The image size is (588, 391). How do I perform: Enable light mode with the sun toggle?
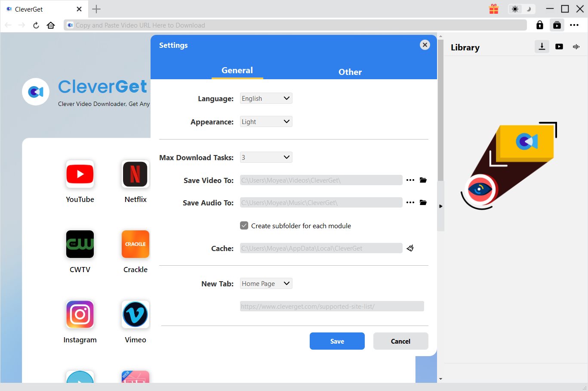click(x=515, y=9)
